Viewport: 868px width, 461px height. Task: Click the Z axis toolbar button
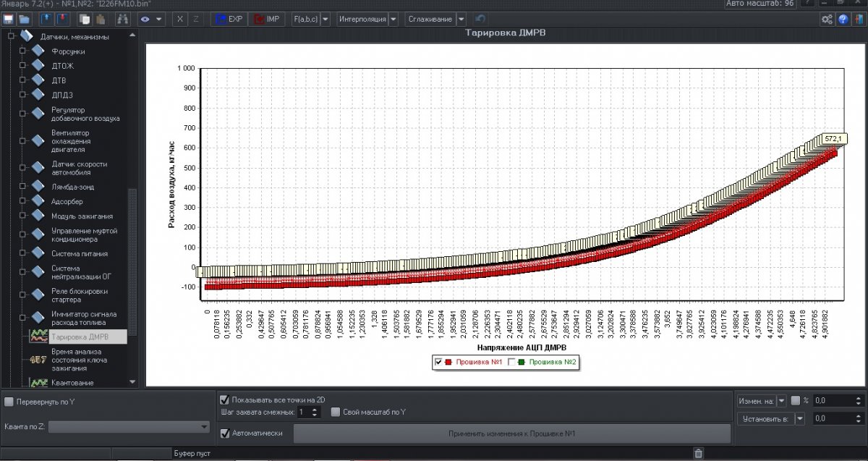click(196, 19)
